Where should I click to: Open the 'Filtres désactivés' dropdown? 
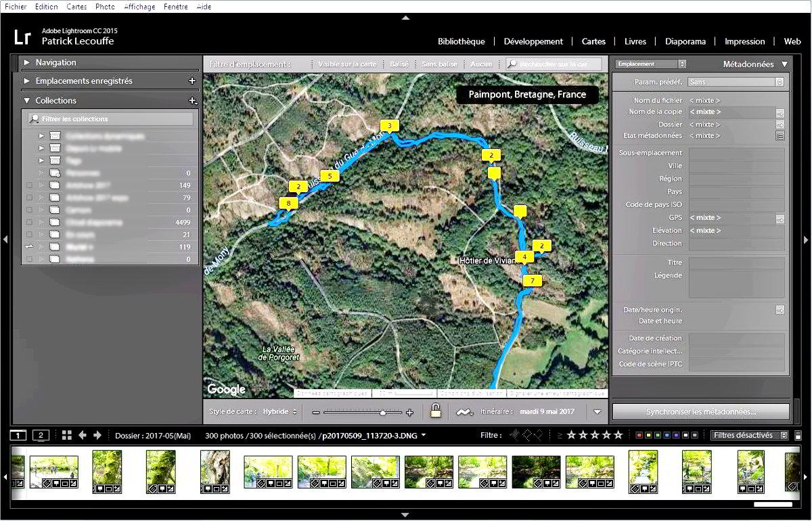click(x=750, y=435)
